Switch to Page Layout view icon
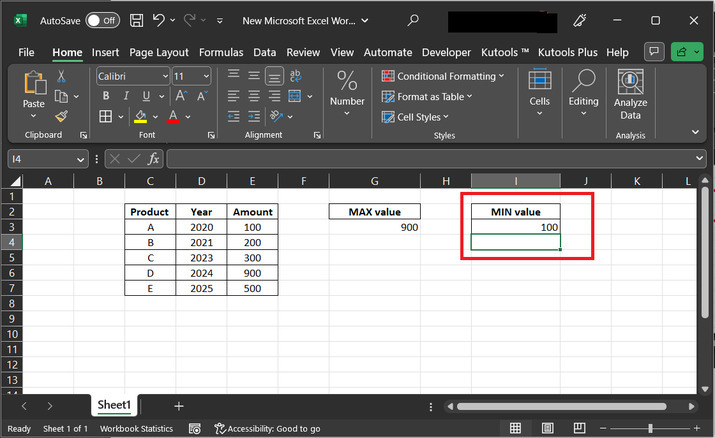Viewport: 715px width, 438px height. pyautogui.click(x=548, y=429)
